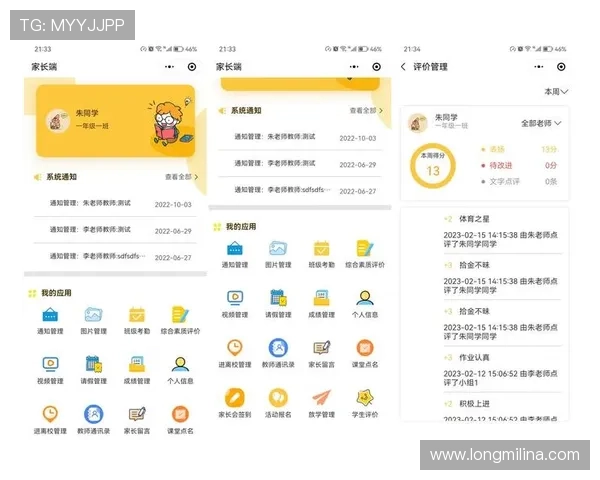Tap 个人信息 icon on middle screen

(365, 297)
